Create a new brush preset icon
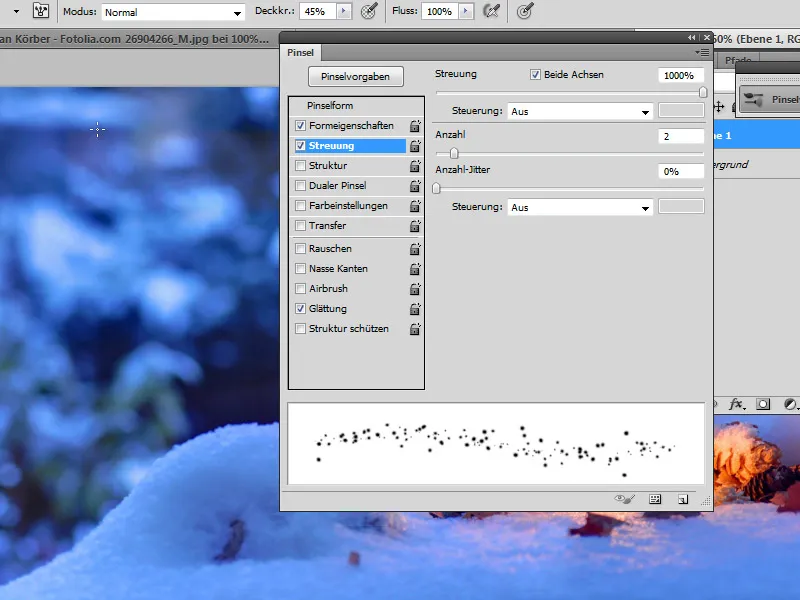The image size is (800, 600). [683, 499]
